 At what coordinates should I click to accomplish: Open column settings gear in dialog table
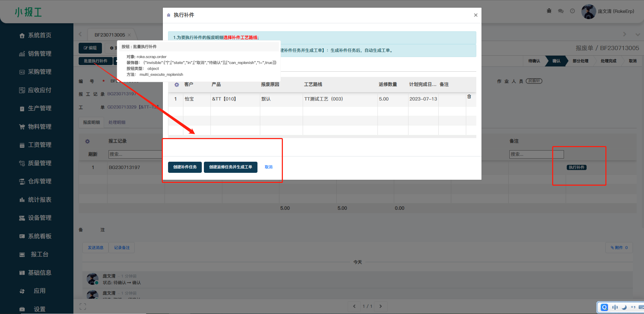pyautogui.click(x=177, y=85)
